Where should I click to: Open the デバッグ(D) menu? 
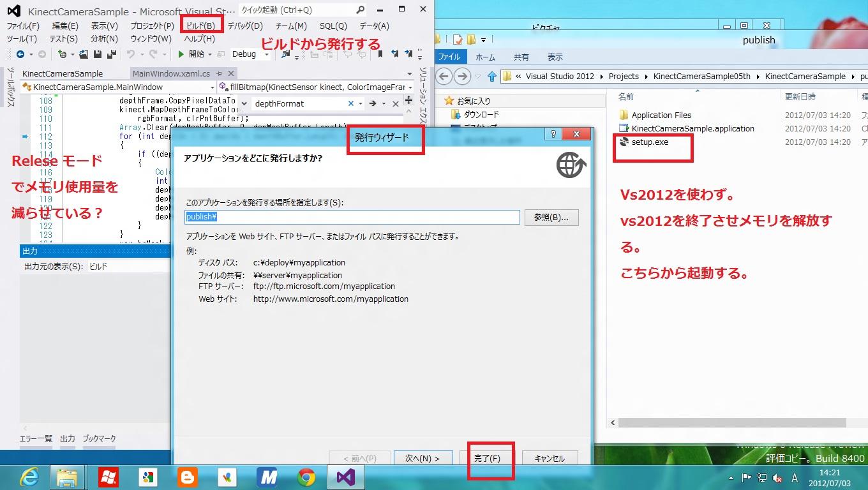(x=245, y=26)
